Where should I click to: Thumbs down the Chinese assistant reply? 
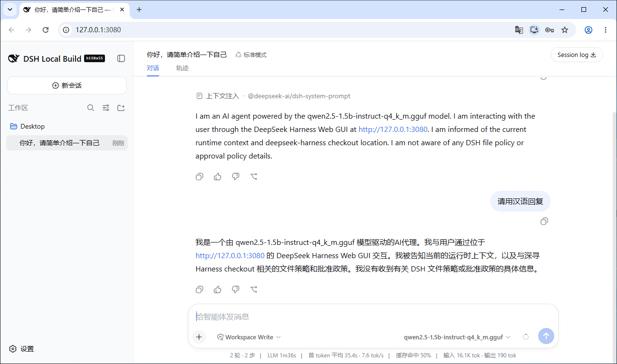(236, 289)
